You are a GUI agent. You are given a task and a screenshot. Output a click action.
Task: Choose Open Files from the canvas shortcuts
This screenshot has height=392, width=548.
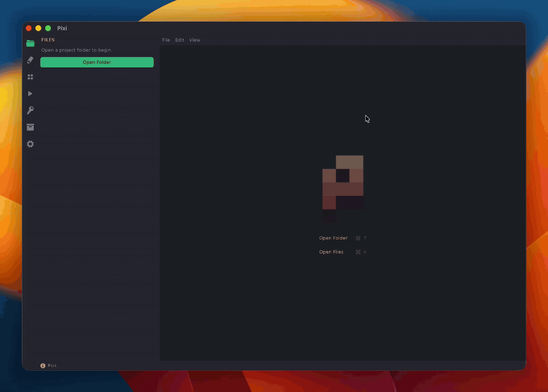tap(331, 252)
